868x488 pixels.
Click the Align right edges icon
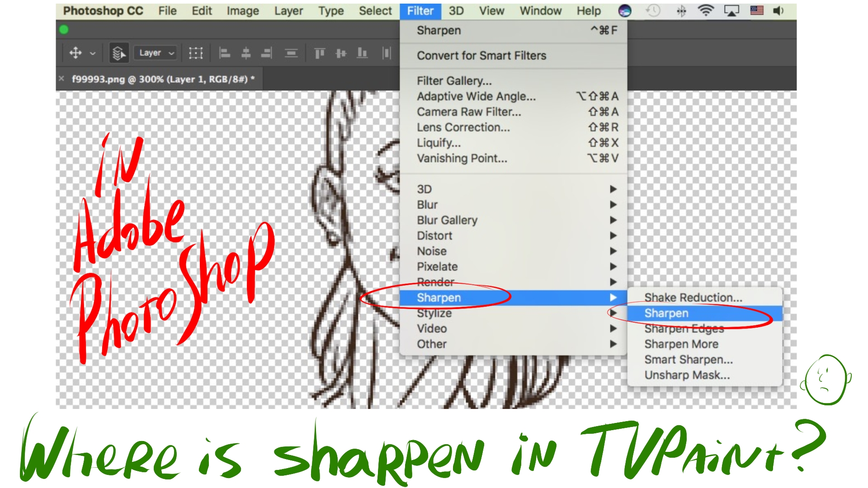(x=267, y=53)
